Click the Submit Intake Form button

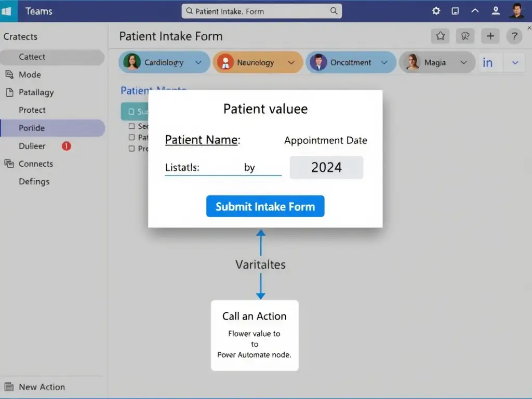click(x=265, y=206)
